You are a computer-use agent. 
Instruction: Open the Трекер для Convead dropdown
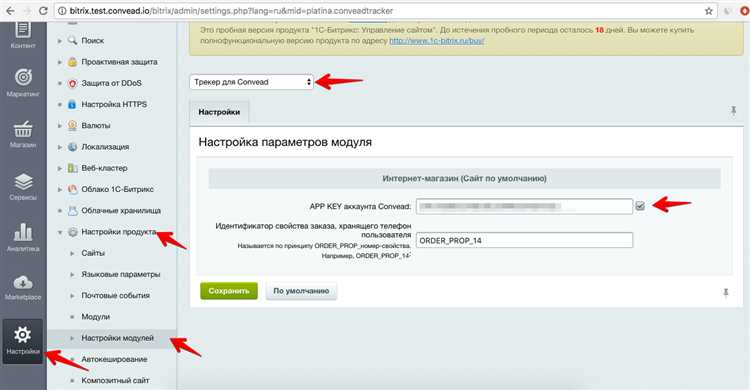252,82
